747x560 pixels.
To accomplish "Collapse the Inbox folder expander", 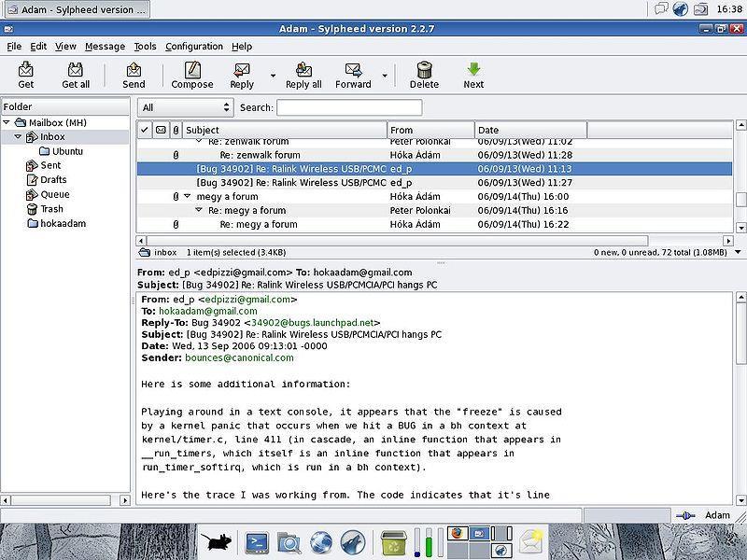I will (x=18, y=136).
